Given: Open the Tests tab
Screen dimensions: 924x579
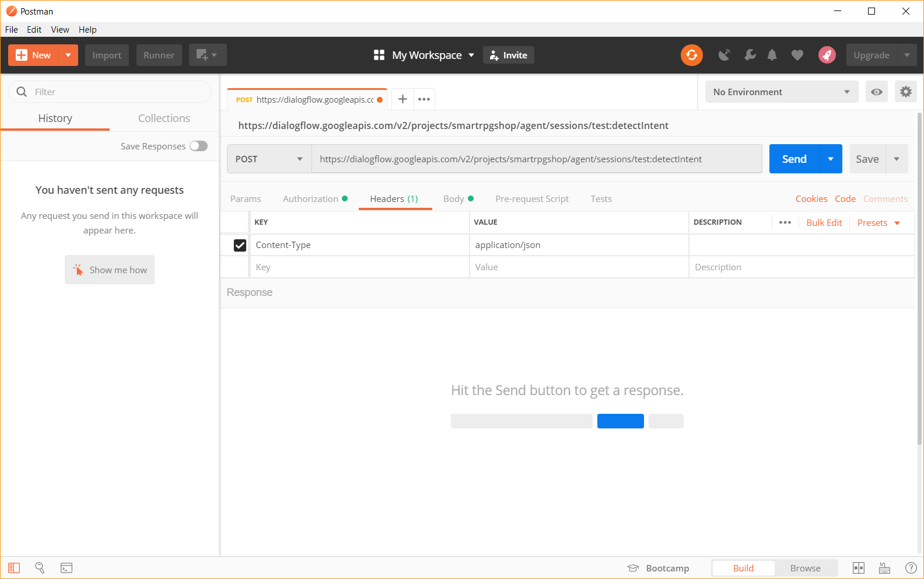Looking at the screenshot, I should tap(601, 198).
